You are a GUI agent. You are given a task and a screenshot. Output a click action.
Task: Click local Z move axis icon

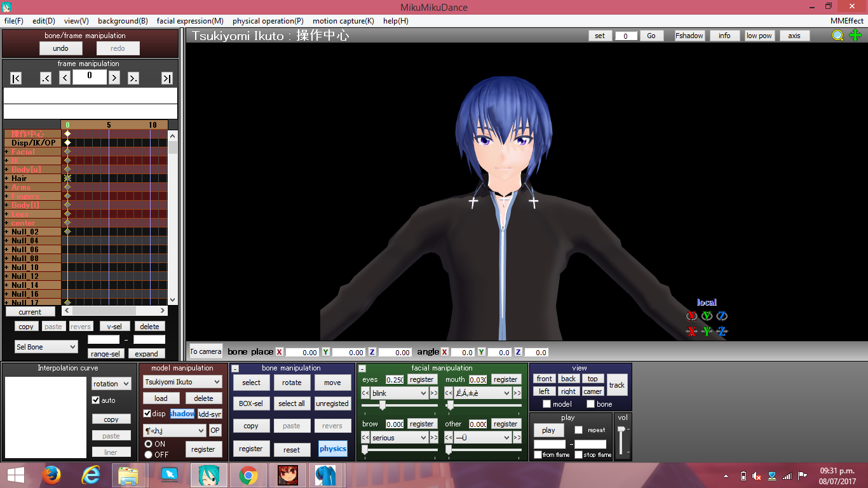(x=722, y=331)
